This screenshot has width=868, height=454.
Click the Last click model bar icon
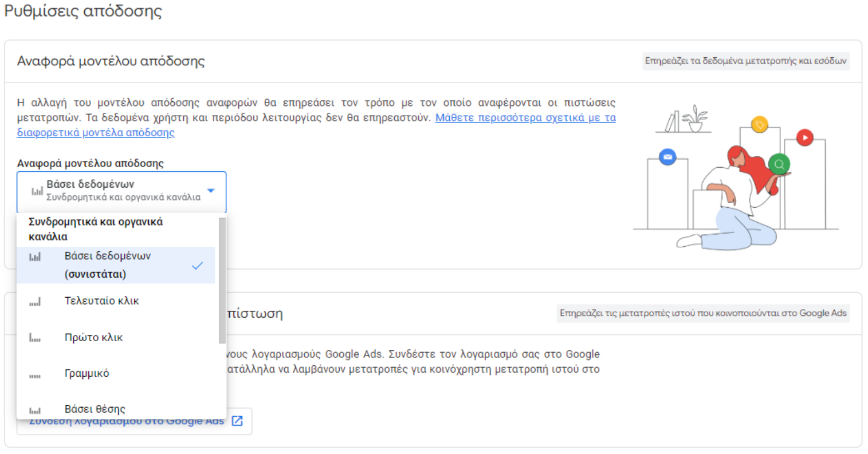(x=35, y=302)
